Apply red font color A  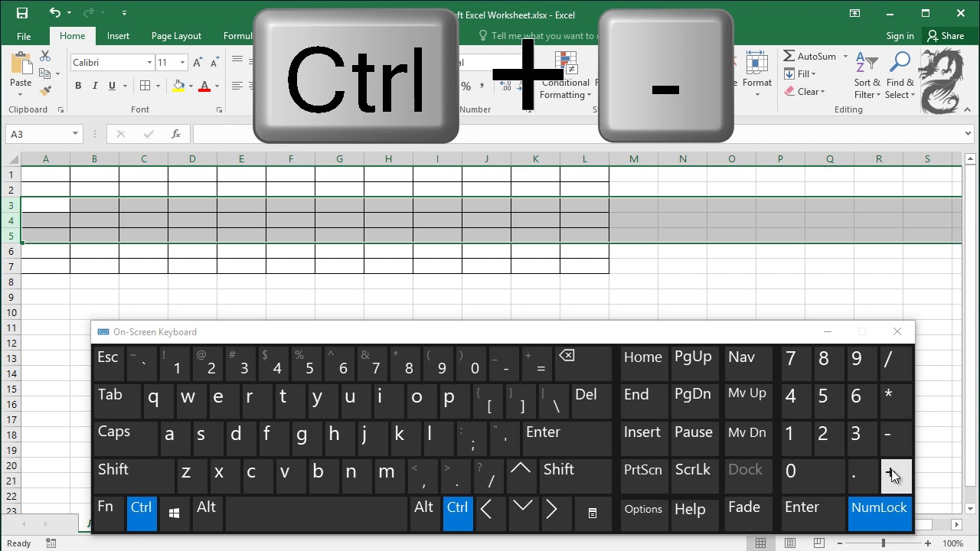pyautogui.click(x=204, y=86)
